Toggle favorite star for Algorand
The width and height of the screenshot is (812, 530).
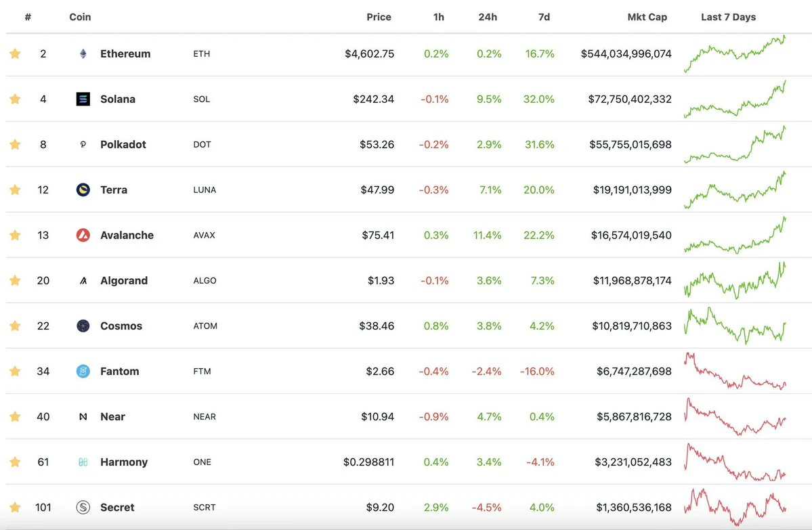tap(15, 280)
